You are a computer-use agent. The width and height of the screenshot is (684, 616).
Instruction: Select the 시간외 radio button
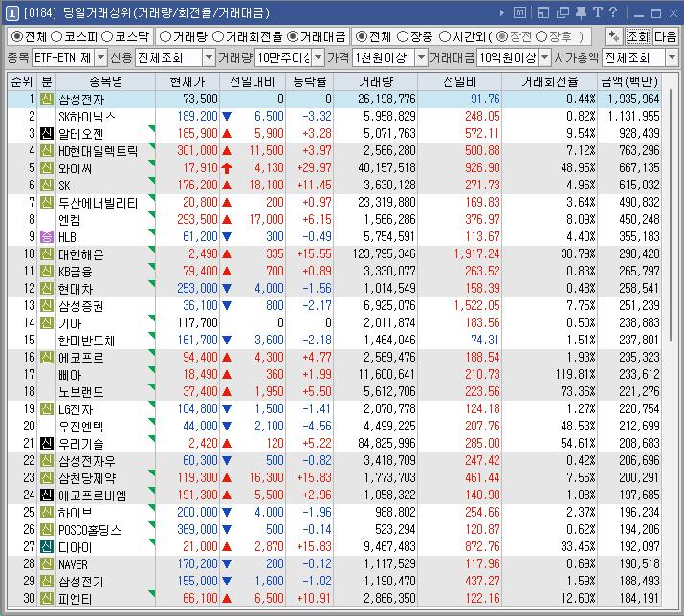coord(445,36)
